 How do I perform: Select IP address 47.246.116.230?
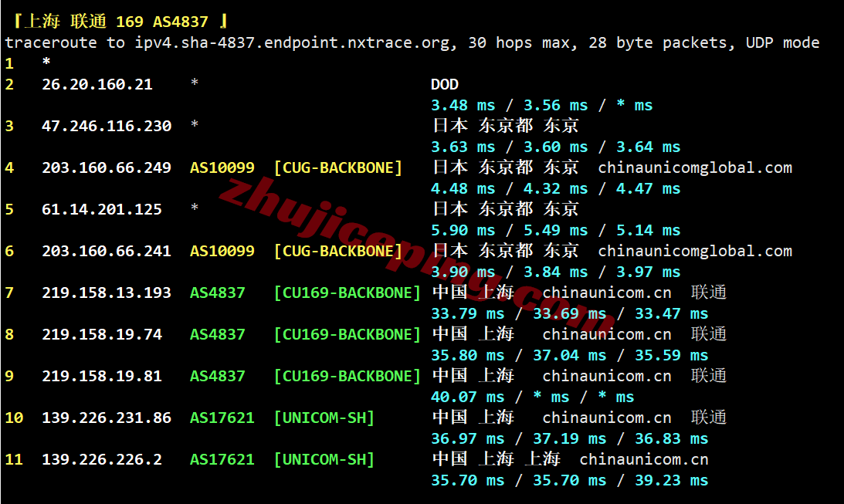coord(107,126)
